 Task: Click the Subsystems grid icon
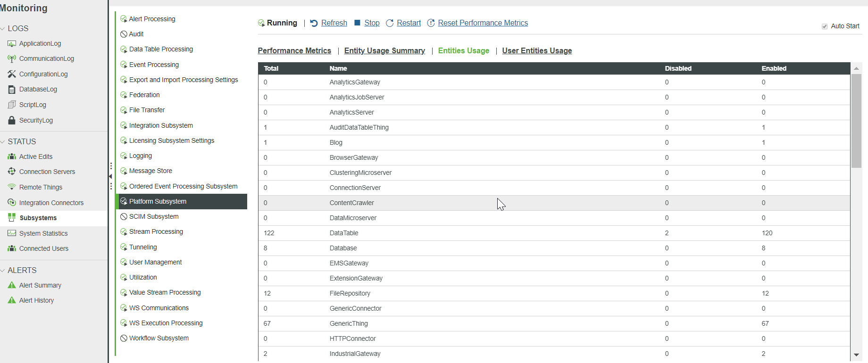coord(12,218)
